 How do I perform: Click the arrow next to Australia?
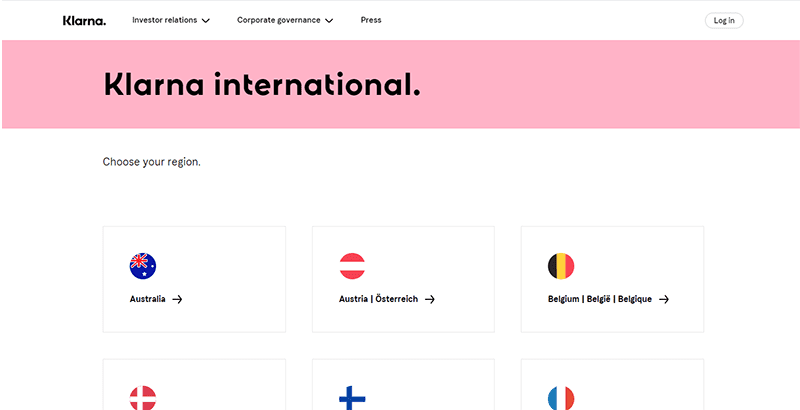[177, 299]
